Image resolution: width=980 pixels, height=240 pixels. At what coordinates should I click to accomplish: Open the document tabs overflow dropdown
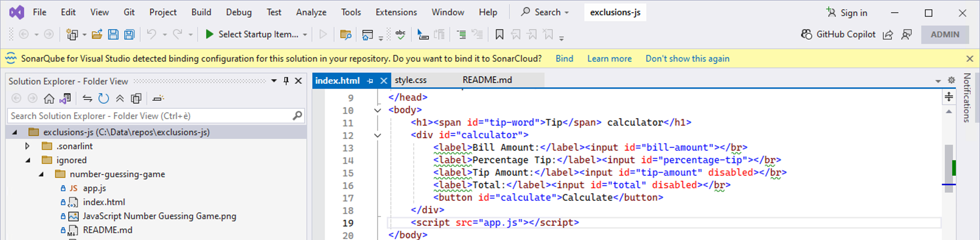pyautogui.click(x=938, y=81)
